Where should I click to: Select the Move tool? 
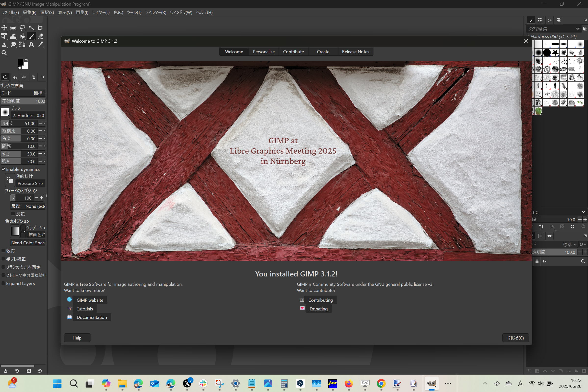click(x=4, y=28)
